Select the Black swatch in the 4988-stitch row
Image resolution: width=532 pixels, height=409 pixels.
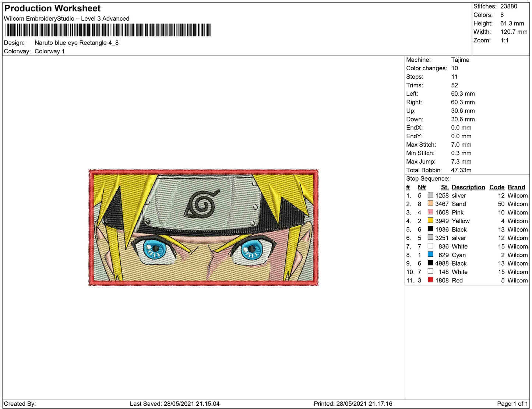430,263
